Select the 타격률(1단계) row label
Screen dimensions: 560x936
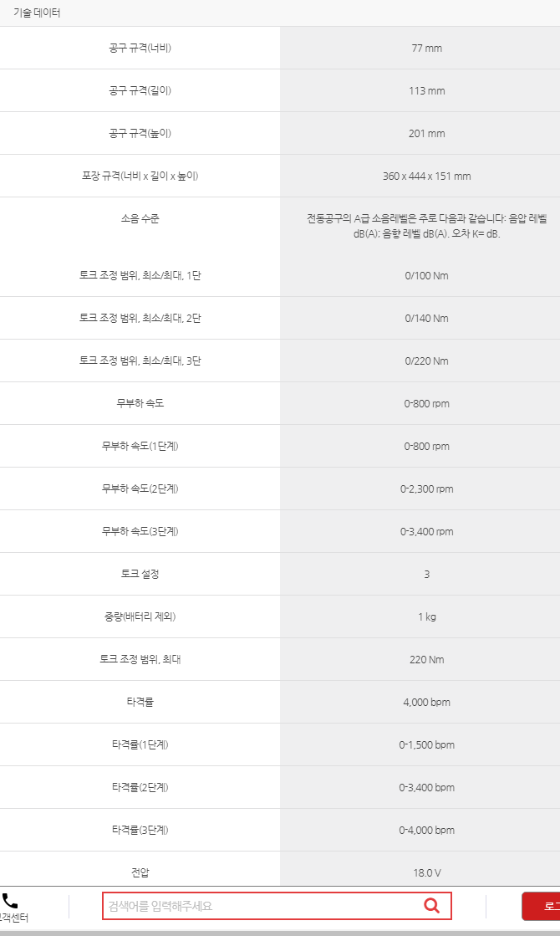pyautogui.click(x=140, y=744)
